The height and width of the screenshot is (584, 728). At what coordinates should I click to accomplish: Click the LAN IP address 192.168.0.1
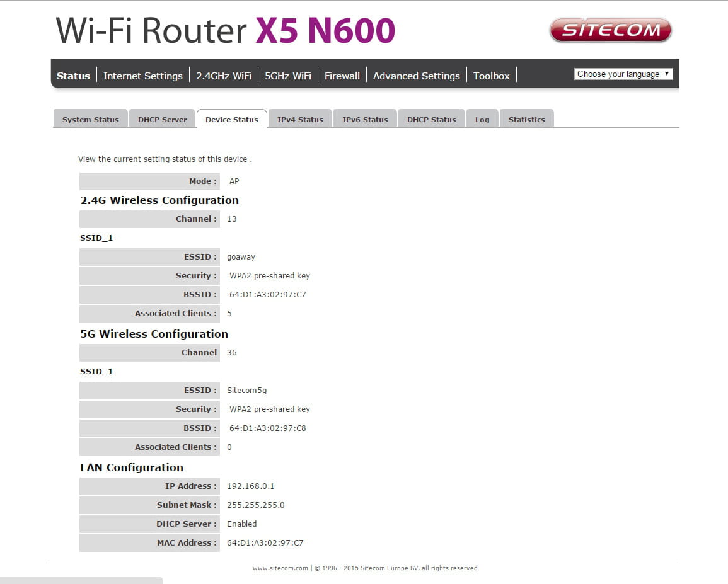(251, 486)
